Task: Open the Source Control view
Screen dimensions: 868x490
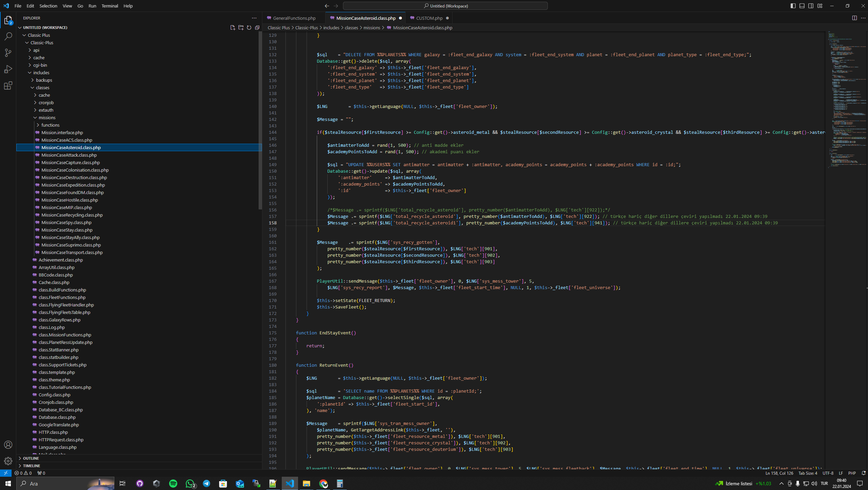Action: (8, 53)
